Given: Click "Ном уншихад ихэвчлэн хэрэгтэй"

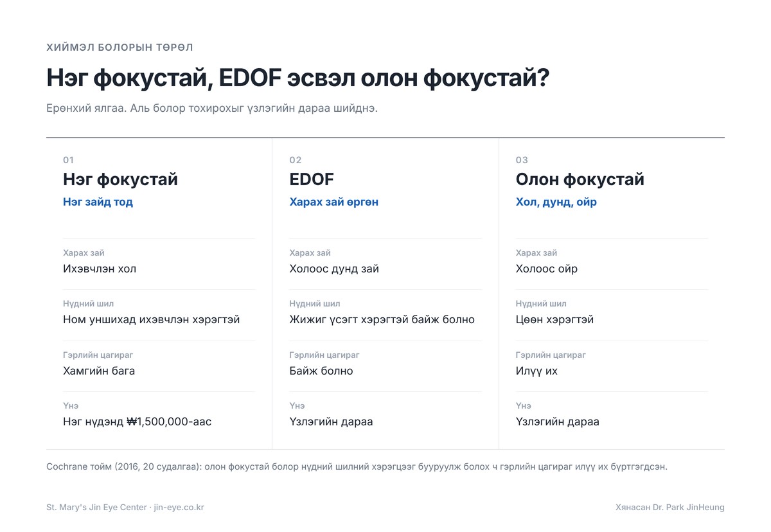Looking at the screenshot, I should click(152, 319).
